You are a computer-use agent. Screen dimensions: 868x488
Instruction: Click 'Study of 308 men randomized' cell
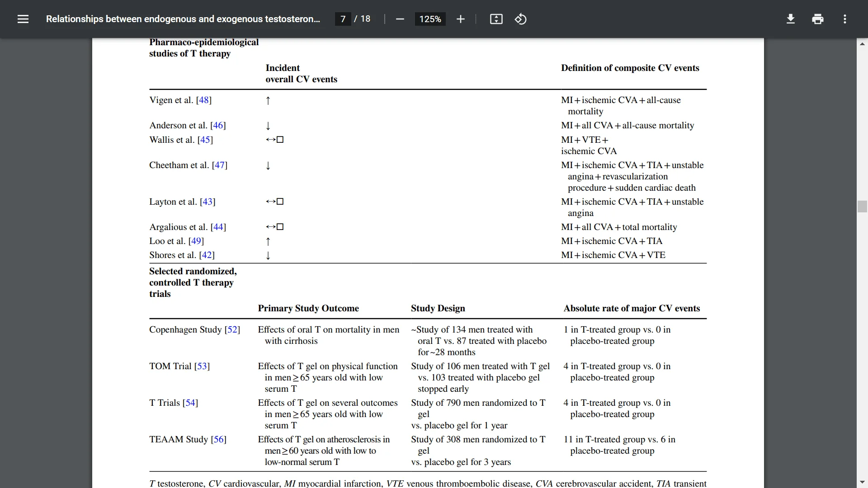(x=478, y=450)
